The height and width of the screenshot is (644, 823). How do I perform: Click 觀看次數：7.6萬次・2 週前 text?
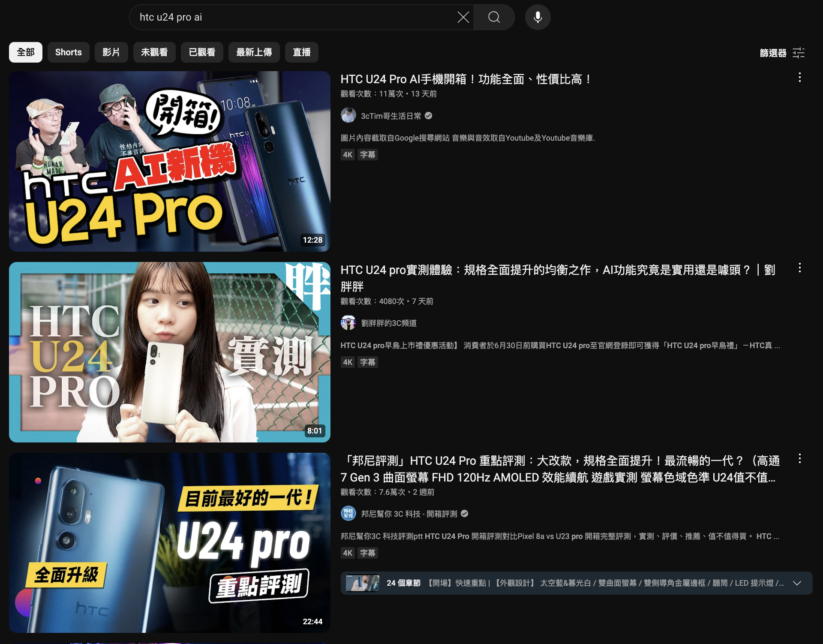(x=387, y=492)
